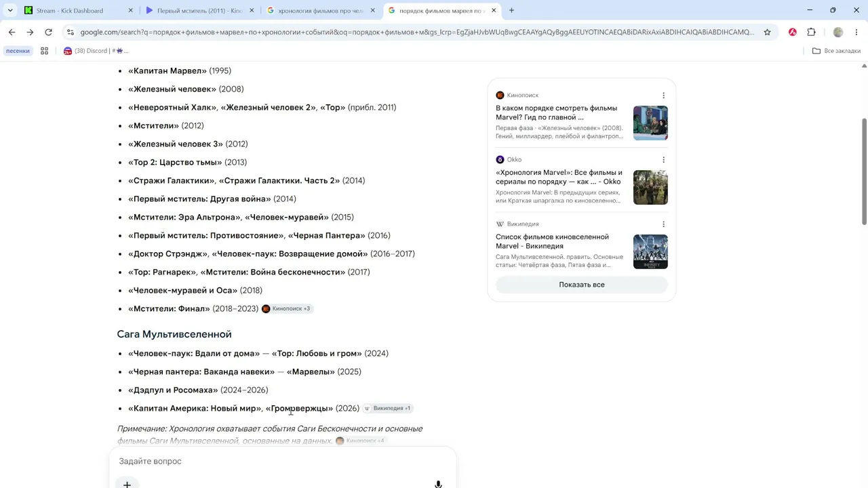Open the red extension icon in the toolbar
868x488 pixels.
(x=792, y=32)
